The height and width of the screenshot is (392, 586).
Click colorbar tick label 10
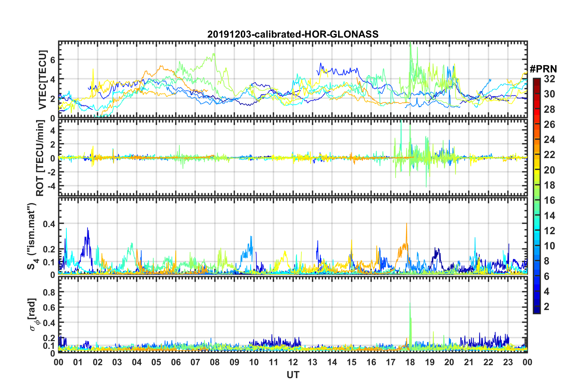549,246
